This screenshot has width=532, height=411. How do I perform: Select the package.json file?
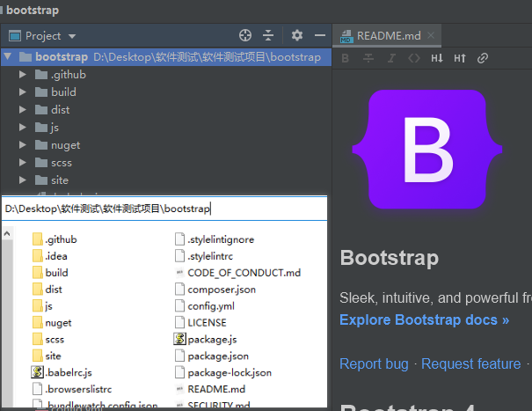click(212, 356)
